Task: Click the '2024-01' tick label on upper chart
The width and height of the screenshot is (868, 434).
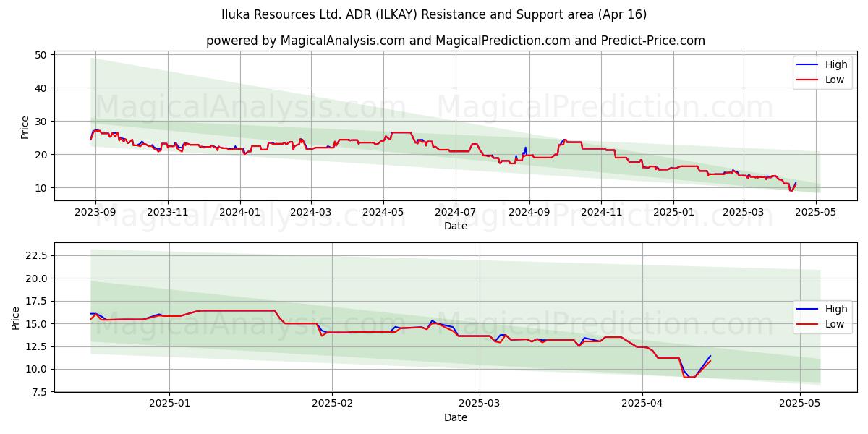Action: tap(240, 212)
